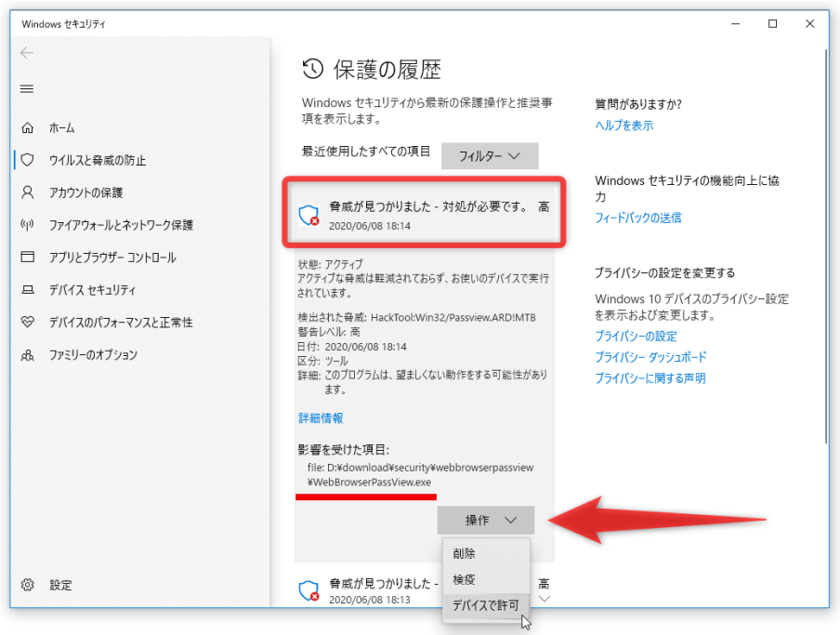Go to ホーム in the sidebar
The height and width of the screenshot is (635, 840).
(61, 128)
